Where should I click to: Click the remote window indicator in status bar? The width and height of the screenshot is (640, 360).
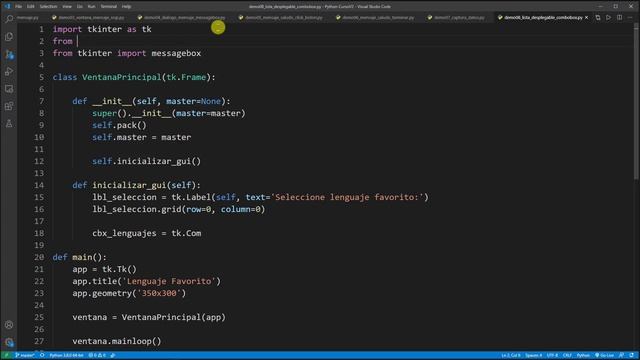(6, 356)
